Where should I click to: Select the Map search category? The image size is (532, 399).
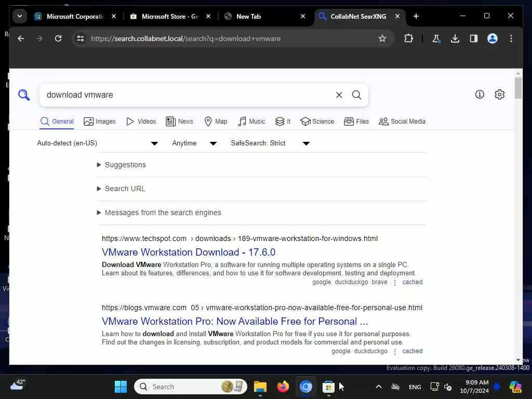pos(216,122)
